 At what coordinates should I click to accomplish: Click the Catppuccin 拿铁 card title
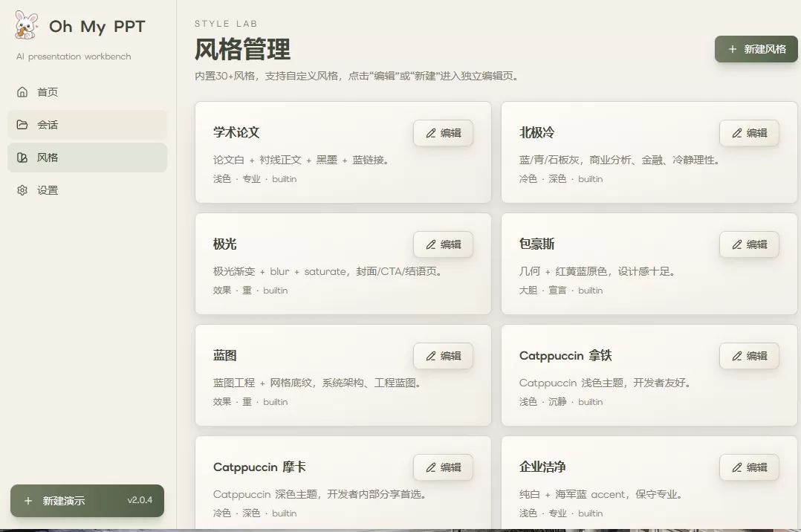(x=565, y=355)
